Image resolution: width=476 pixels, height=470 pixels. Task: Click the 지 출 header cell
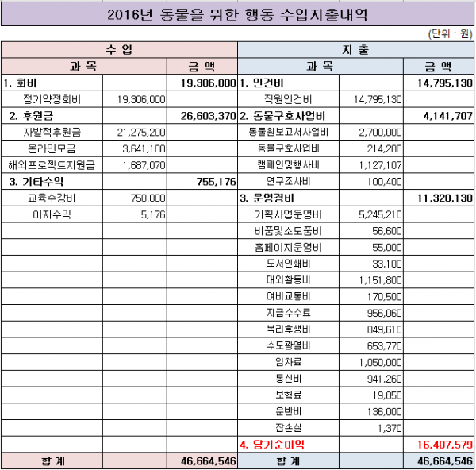click(355, 50)
